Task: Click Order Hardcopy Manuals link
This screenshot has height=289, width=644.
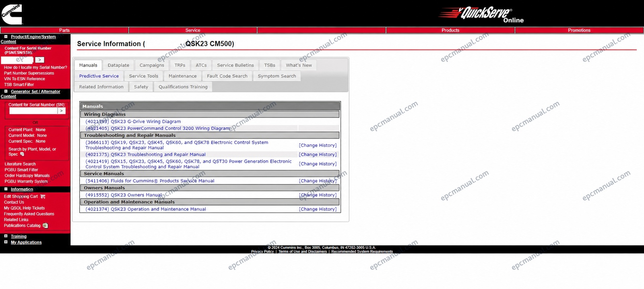Action: [x=27, y=175]
